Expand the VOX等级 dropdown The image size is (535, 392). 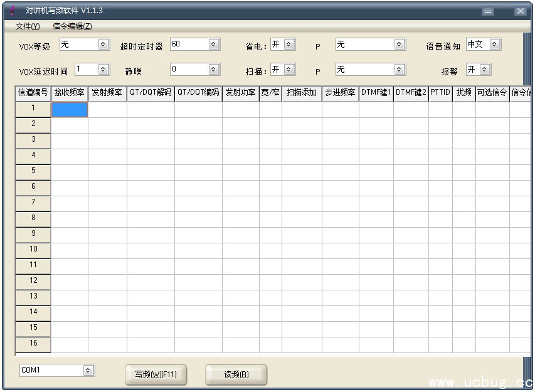point(103,45)
